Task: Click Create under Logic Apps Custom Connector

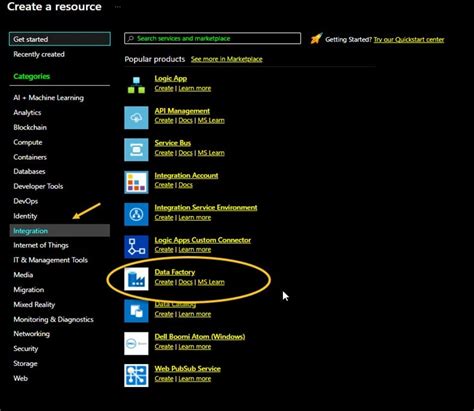Action: pos(164,250)
